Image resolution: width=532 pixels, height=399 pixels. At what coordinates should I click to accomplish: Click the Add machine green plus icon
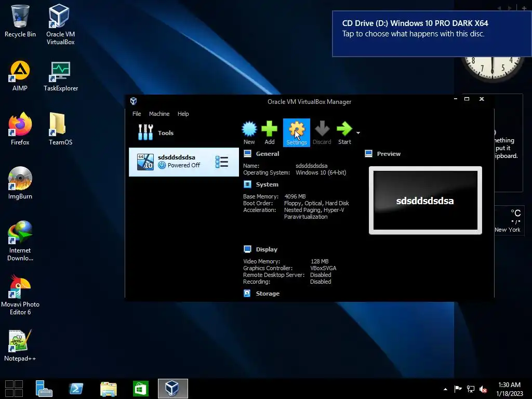tap(270, 129)
